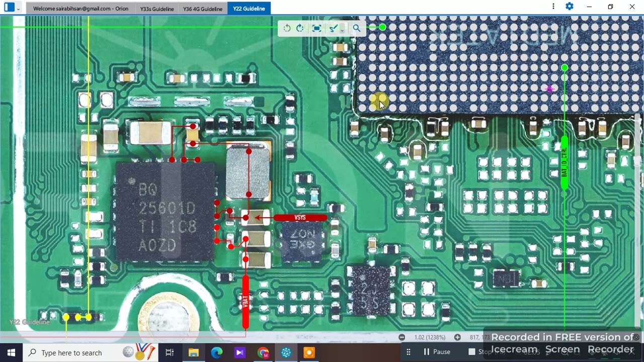Open Task View from the taskbar
Viewport: 644px width, 362px height.
click(170, 352)
